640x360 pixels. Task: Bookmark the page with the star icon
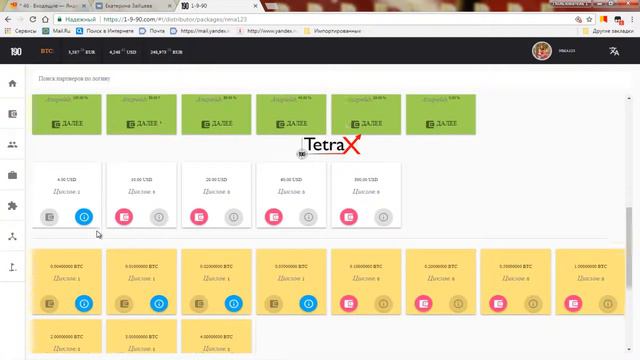click(x=589, y=19)
